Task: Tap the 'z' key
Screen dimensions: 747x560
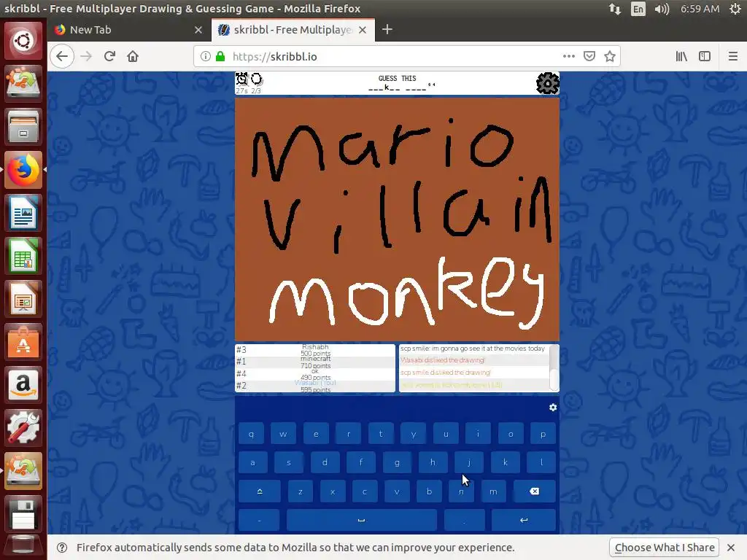Action: tap(301, 491)
